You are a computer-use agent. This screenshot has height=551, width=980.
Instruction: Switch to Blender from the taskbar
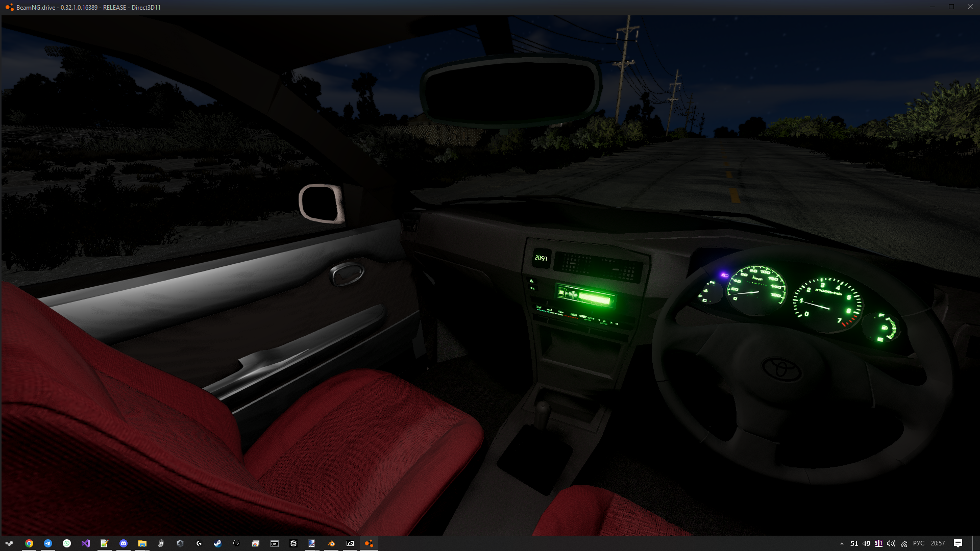[x=331, y=543]
